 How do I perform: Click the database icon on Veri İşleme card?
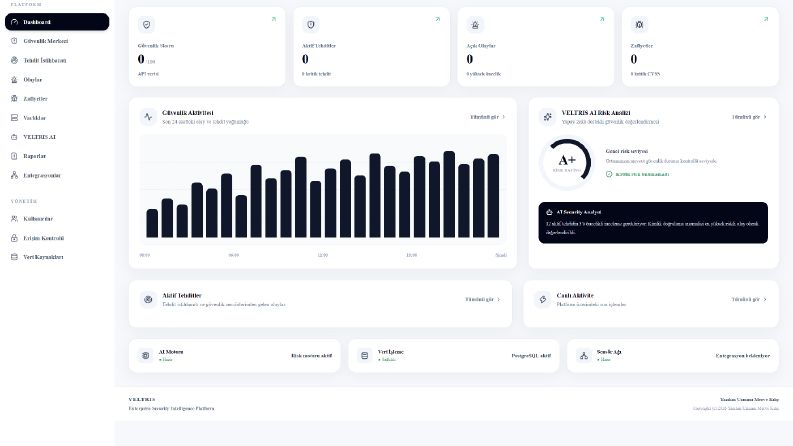365,355
